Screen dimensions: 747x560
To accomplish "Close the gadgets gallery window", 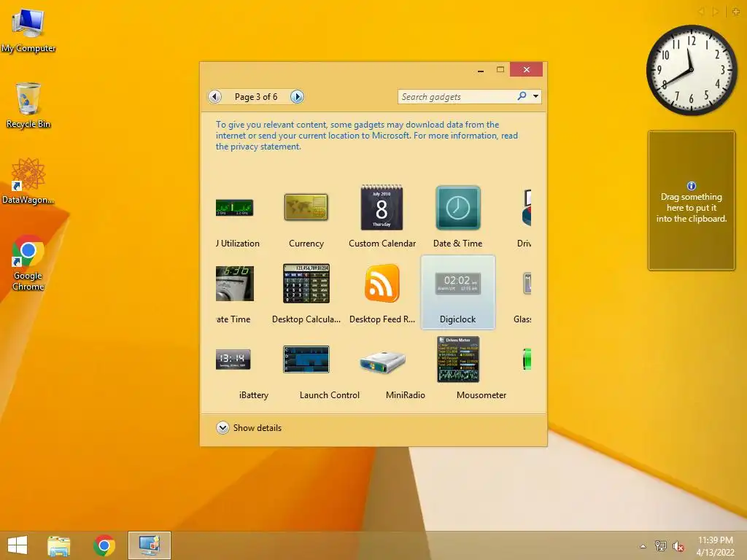I will click(x=527, y=69).
